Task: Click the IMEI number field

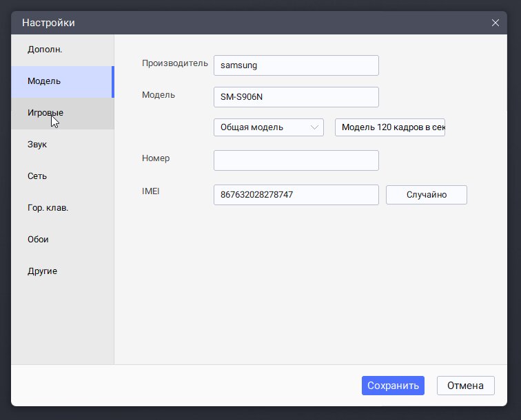Action: point(296,195)
